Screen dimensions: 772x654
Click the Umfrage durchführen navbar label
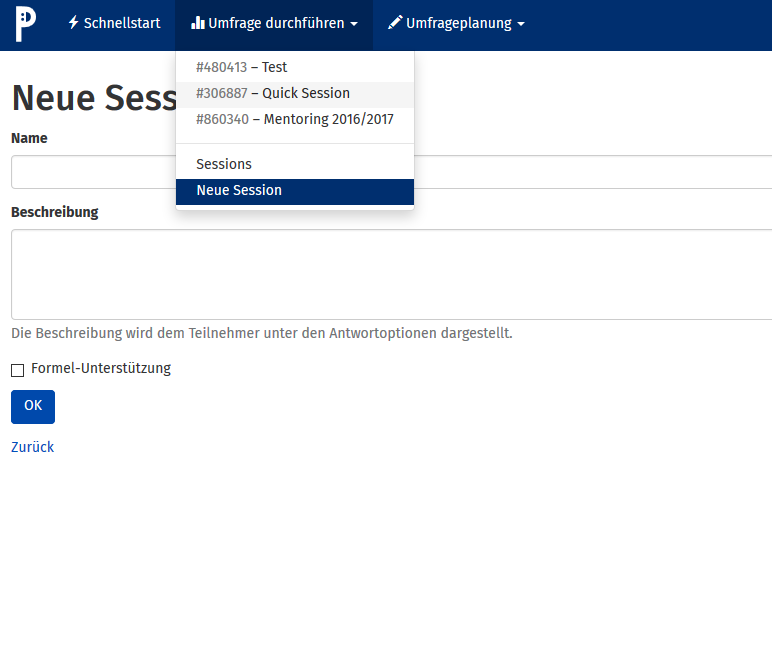(x=276, y=23)
